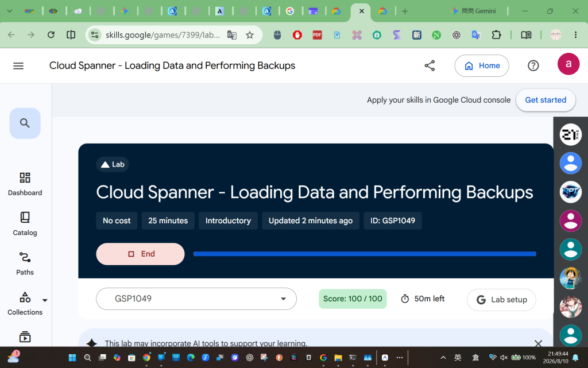Click the red stop hand extension icon

tap(297, 35)
